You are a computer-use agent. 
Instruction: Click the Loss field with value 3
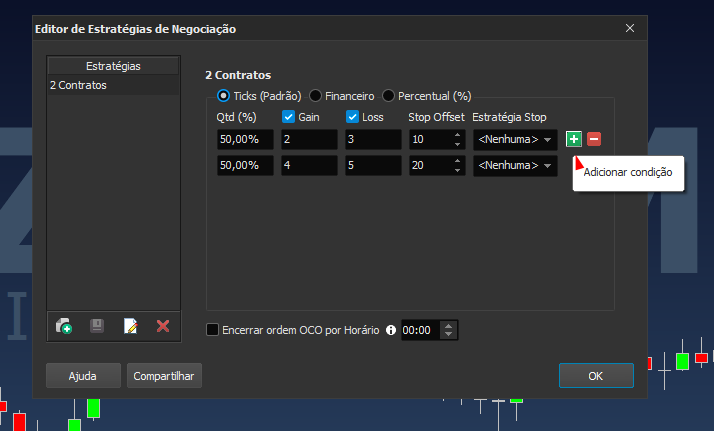click(373, 139)
